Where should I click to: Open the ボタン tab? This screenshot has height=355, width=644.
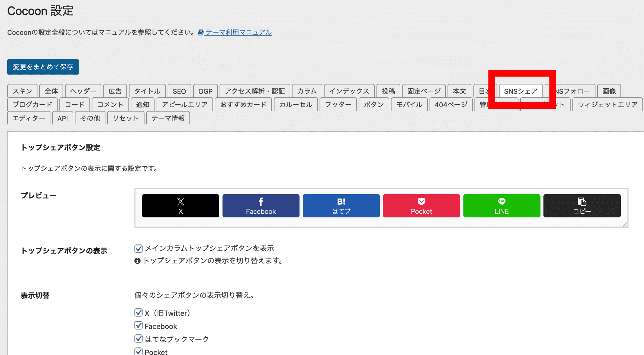(374, 105)
